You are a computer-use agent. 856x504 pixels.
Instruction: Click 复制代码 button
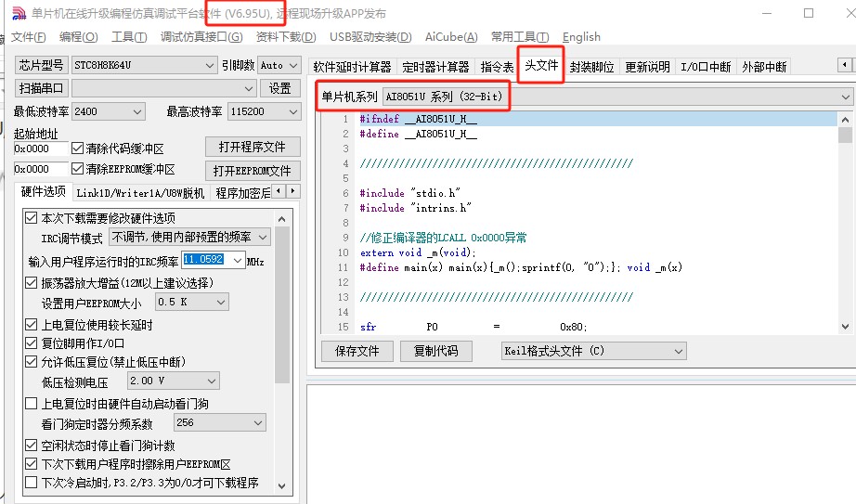tap(435, 351)
